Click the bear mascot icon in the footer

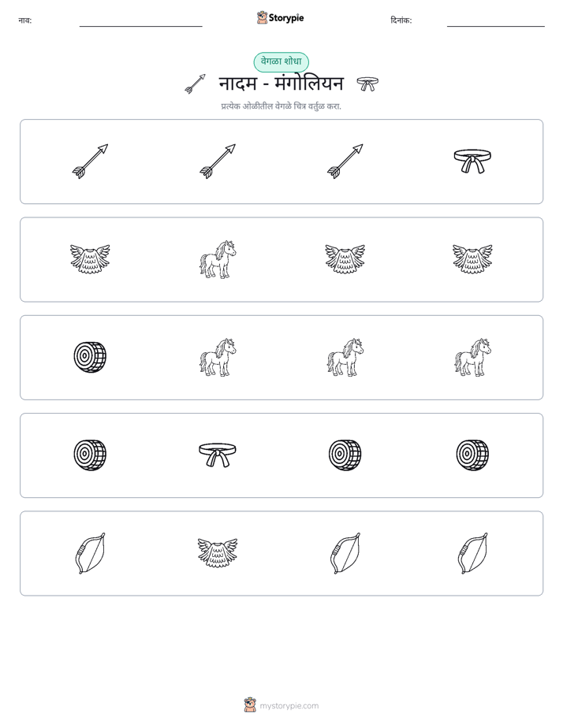(x=250, y=705)
